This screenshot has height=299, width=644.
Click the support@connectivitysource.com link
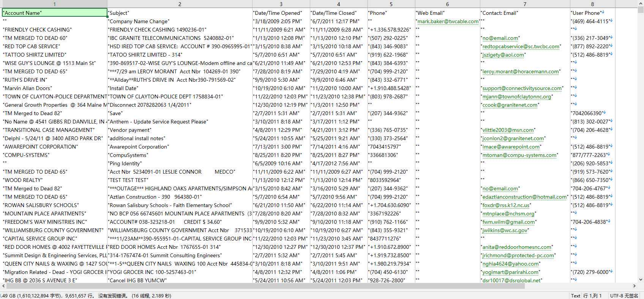522,88
